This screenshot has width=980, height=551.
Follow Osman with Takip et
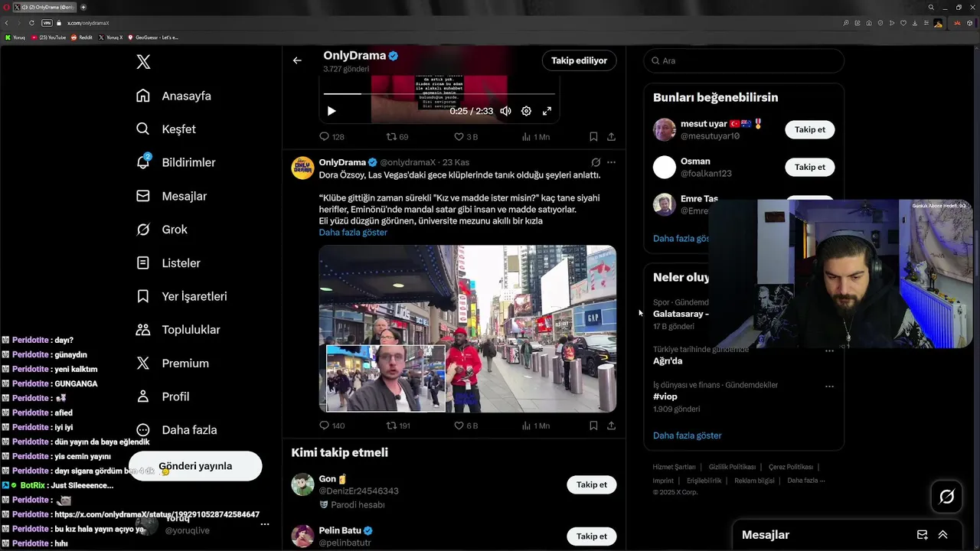(x=809, y=167)
